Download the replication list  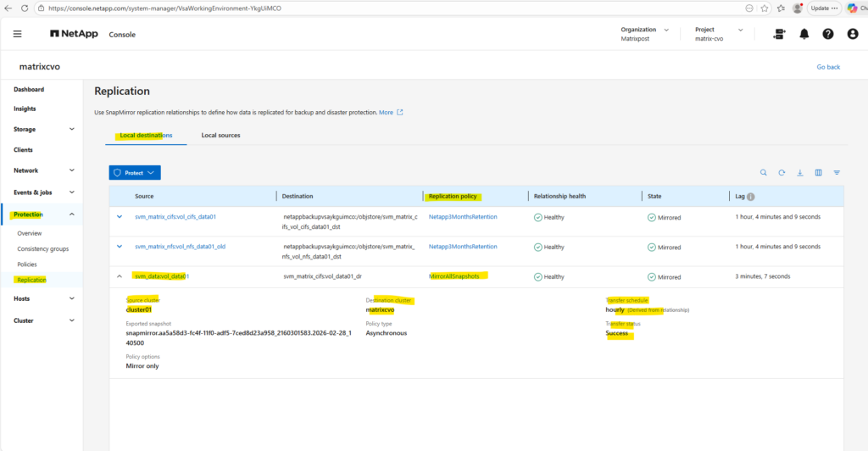pos(800,173)
